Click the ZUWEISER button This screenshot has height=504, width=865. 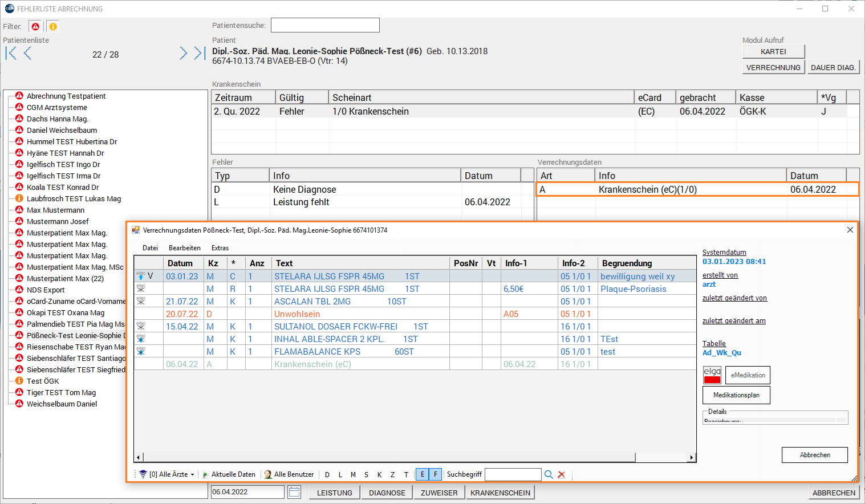point(439,493)
